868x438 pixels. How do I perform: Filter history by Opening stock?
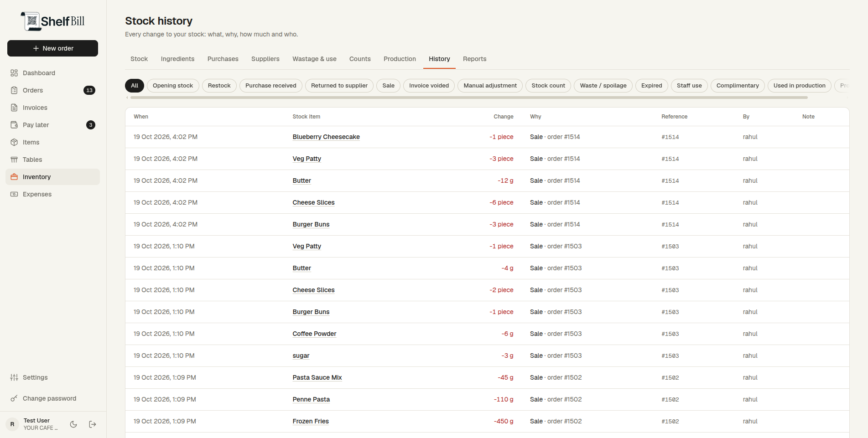point(173,86)
